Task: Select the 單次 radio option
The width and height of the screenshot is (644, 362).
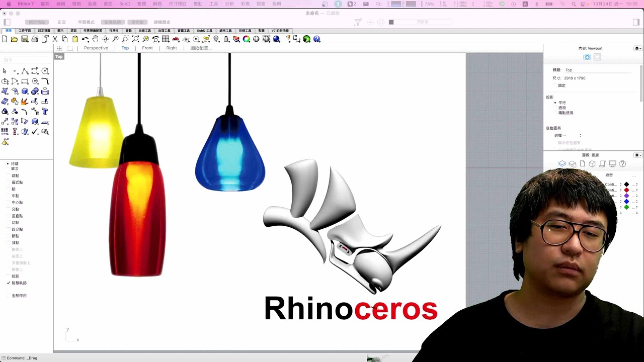Action: click(x=9, y=169)
